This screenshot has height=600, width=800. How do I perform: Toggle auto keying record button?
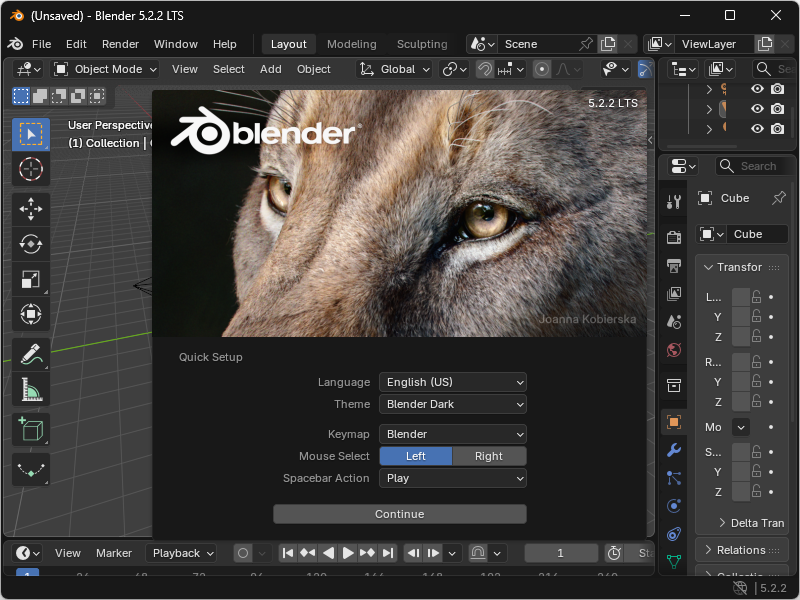pyautogui.click(x=243, y=553)
